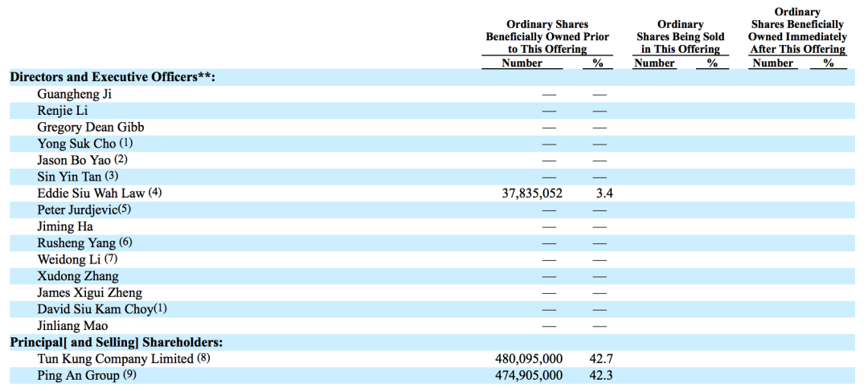
Task: Click on Jinliang Mao
Action: point(72,326)
